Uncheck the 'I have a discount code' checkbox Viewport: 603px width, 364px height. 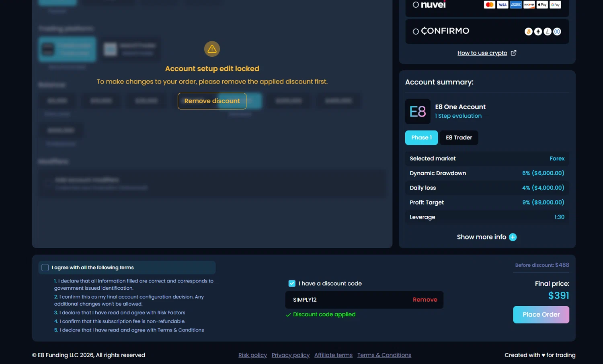(292, 284)
